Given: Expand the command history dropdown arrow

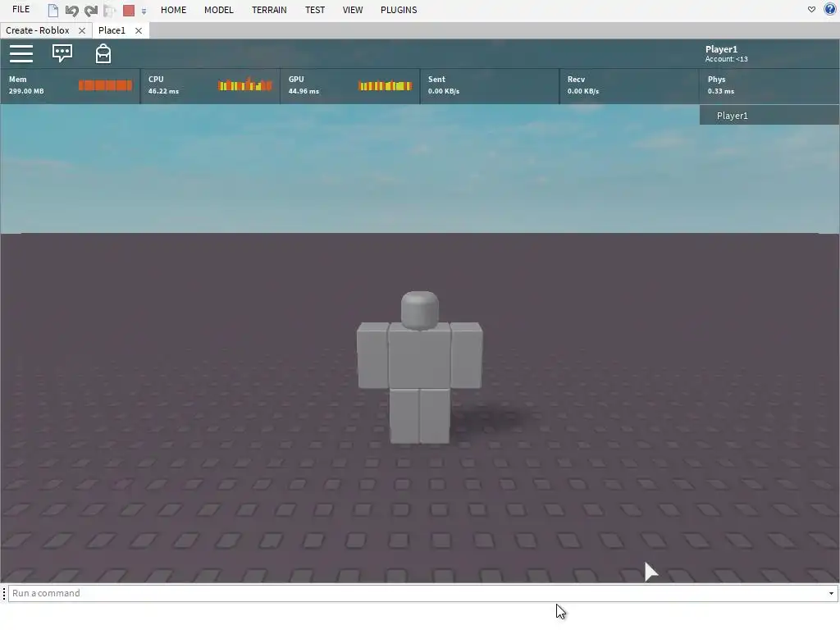Looking at the screenshot, I should click(831, 593).
